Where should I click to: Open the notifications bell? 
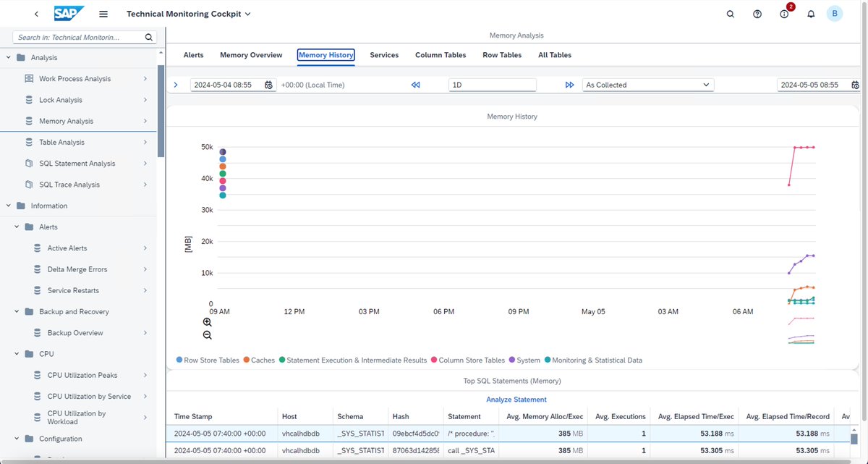pos(811,14)
